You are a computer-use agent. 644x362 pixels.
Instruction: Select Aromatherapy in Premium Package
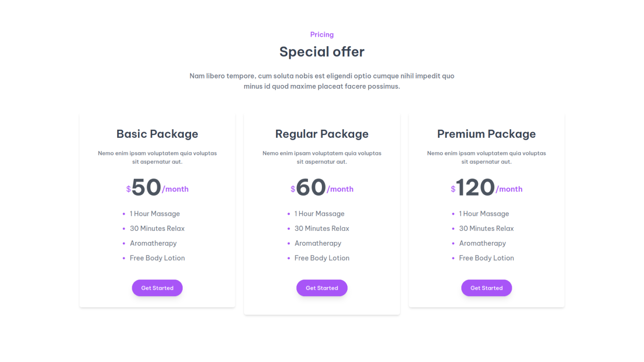(482, 243)
